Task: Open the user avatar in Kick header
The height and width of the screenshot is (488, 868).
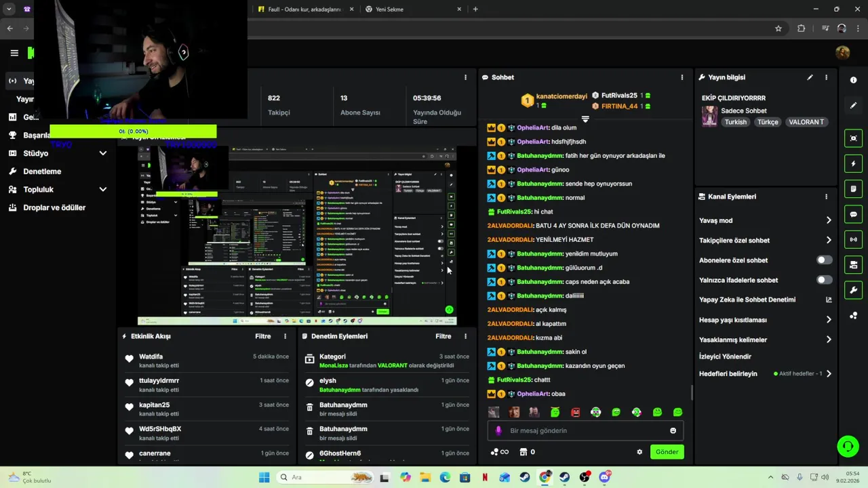Action: 843,53
